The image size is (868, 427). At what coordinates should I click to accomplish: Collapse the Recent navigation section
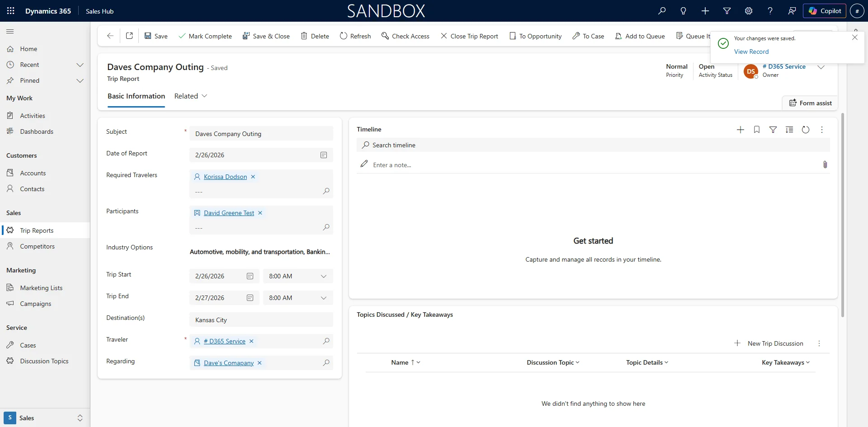tap(80, 65)
